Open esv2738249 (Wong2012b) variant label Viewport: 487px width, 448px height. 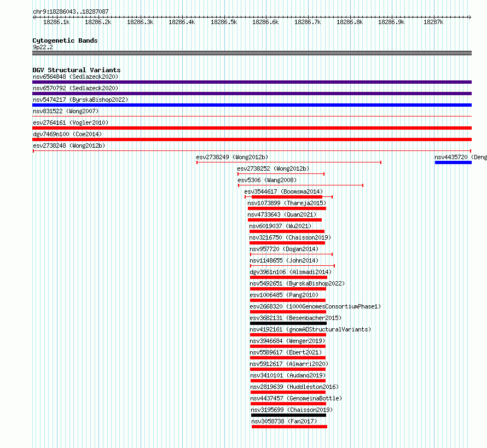[x=232, y=157]
